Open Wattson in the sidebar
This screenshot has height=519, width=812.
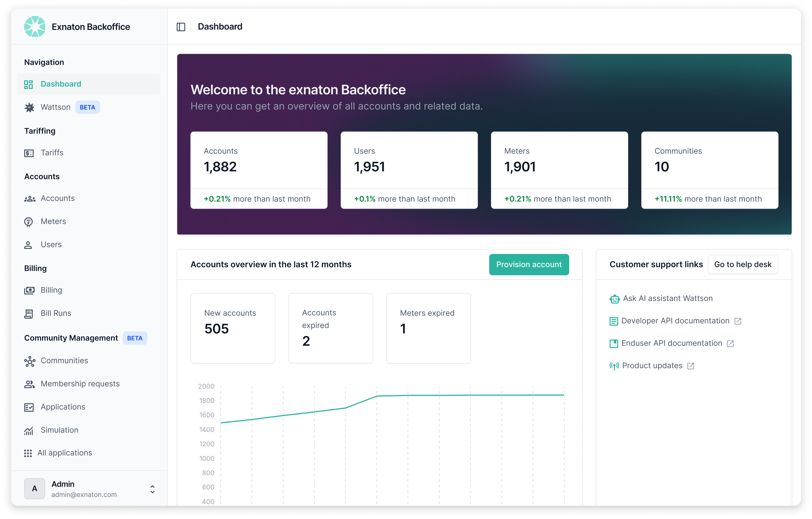(89, 107)
